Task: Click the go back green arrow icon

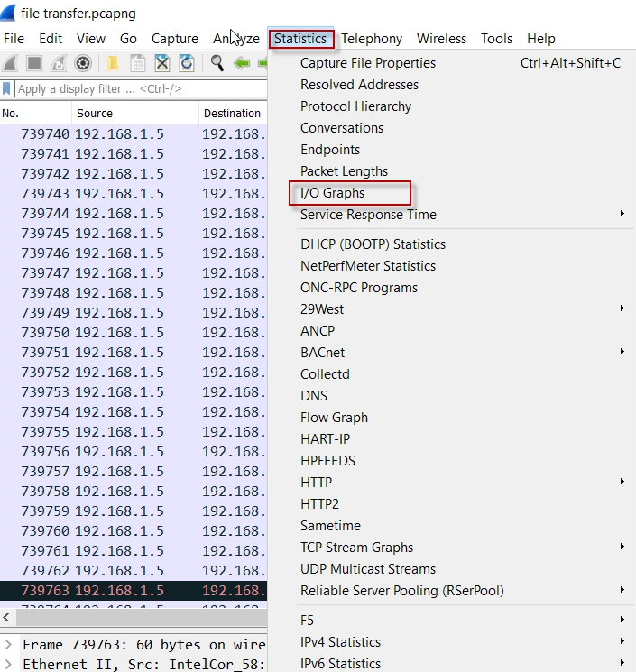Action: pyautogui.click(x=242, y=63)
